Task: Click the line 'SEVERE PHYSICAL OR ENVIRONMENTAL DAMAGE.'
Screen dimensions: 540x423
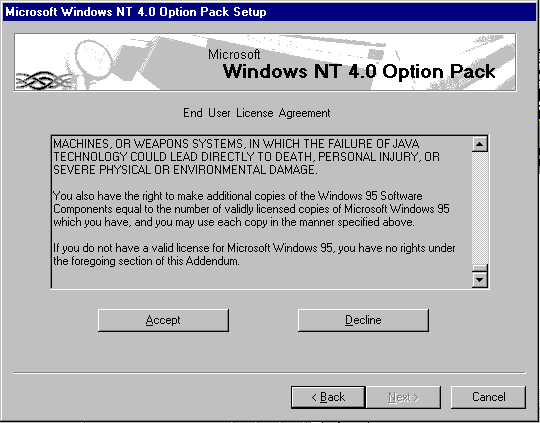Action: click(185, 170)
